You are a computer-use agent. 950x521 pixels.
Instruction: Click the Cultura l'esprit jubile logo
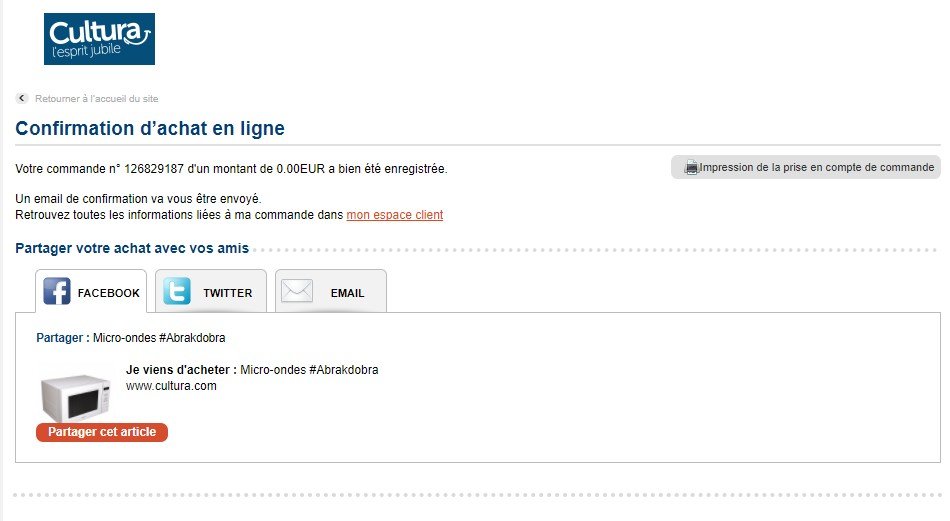[99, 39]
